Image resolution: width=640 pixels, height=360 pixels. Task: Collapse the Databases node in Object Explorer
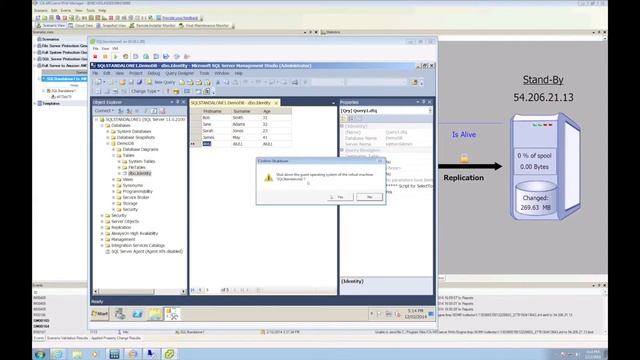coord(102,126)
